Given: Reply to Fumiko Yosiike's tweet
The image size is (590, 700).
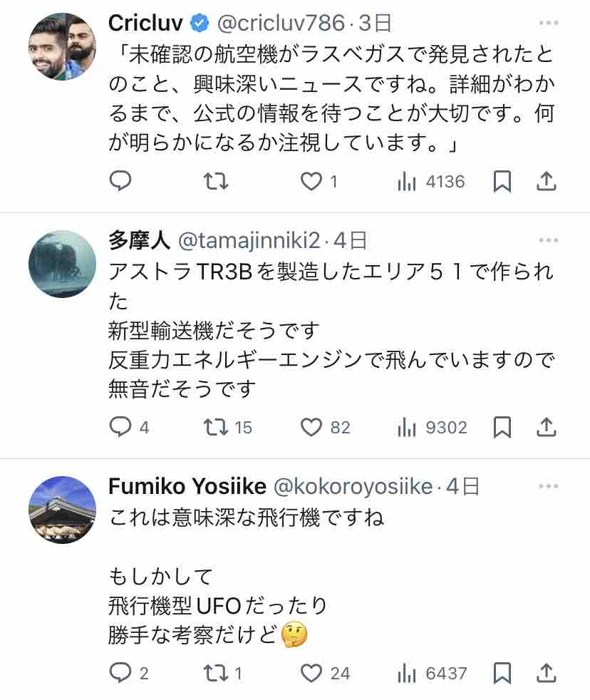Looking at the screenshot, I should pos(120,672).
